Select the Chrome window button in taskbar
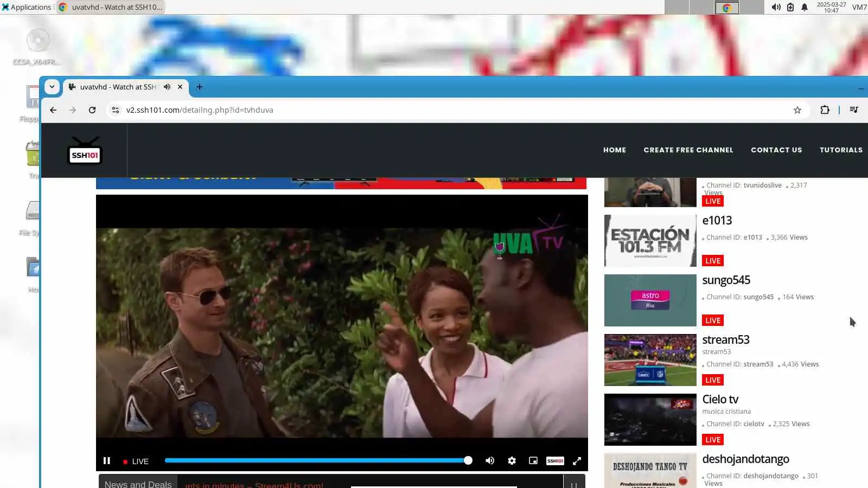The image size is (868, 488). tap(111, 7)
